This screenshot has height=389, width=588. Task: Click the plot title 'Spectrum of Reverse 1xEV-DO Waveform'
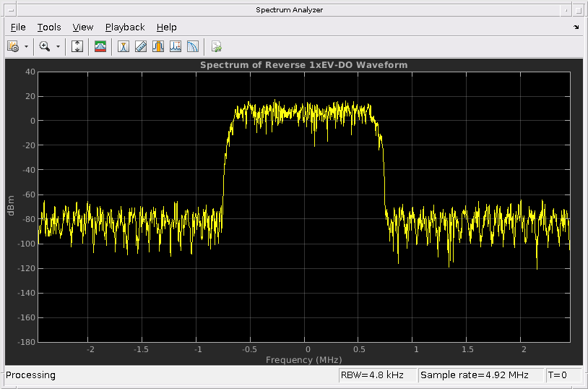click(x=303, y=65)
